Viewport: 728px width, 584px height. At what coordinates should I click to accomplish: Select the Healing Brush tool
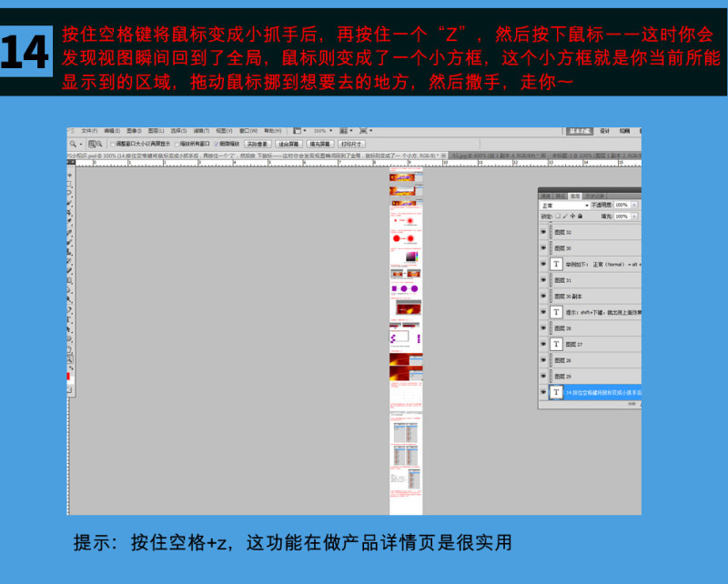70,232
